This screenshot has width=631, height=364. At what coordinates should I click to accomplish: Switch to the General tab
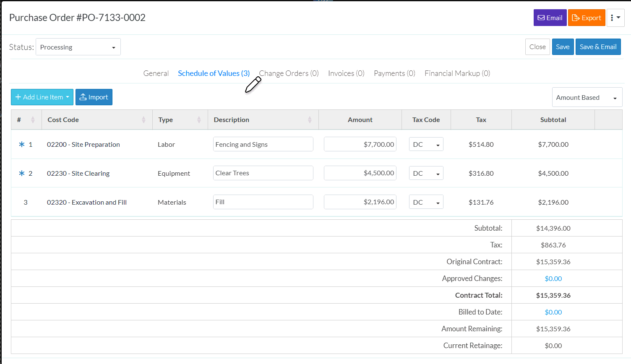click(156, 73)
